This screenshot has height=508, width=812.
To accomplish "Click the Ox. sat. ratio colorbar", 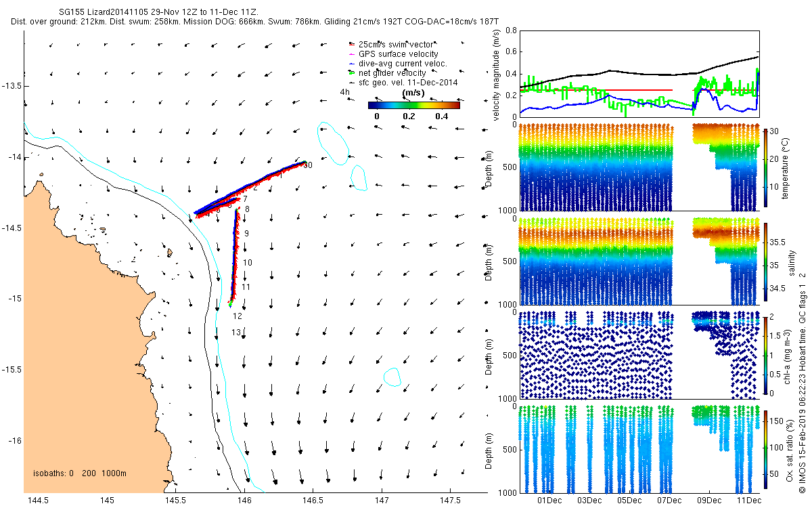I will click(x=765, y=448).
